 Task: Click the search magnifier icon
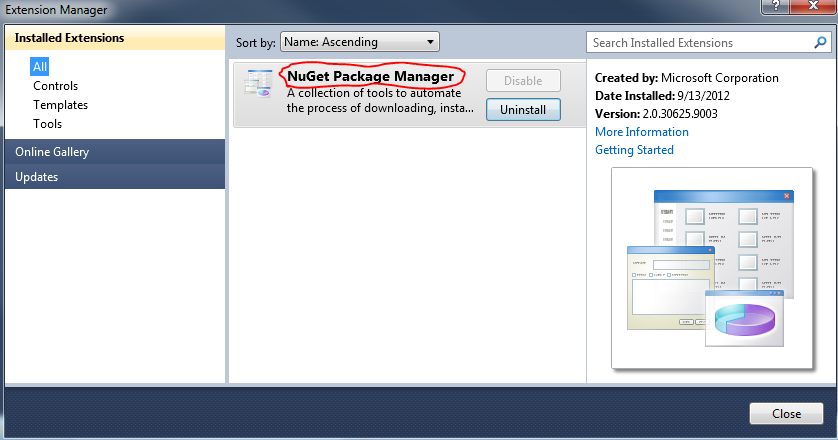pos(820,43)
